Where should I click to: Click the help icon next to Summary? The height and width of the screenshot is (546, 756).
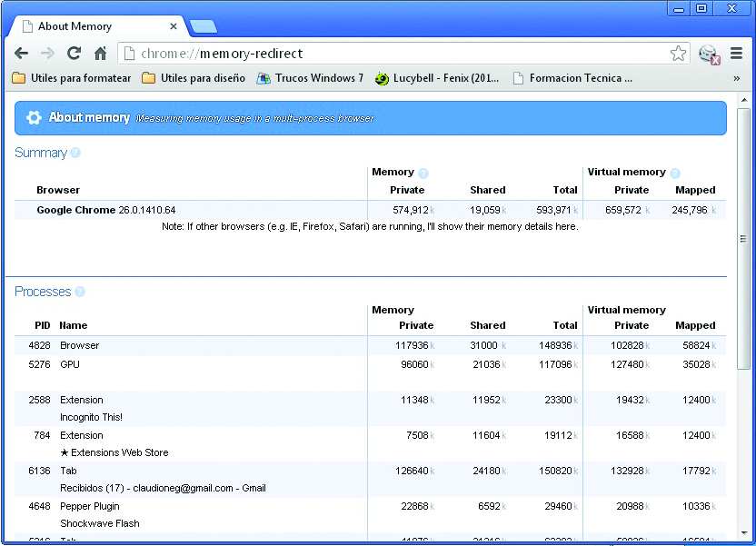click(x=75, y=153)
